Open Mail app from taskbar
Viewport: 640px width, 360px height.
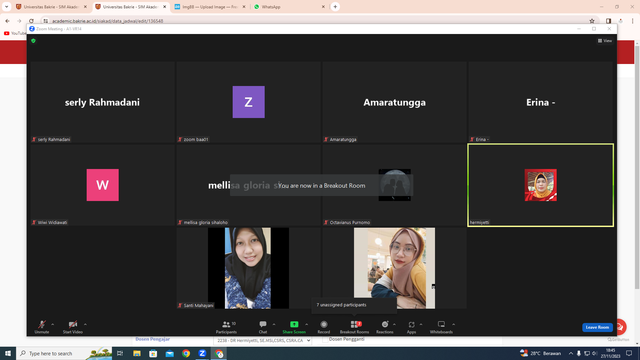click(x=170, y=353)
